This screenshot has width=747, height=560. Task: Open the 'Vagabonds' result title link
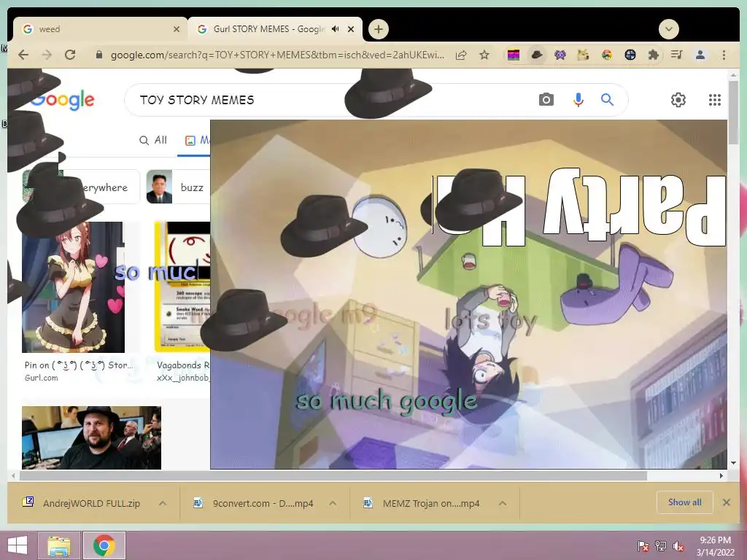click(x=183, y=365)
